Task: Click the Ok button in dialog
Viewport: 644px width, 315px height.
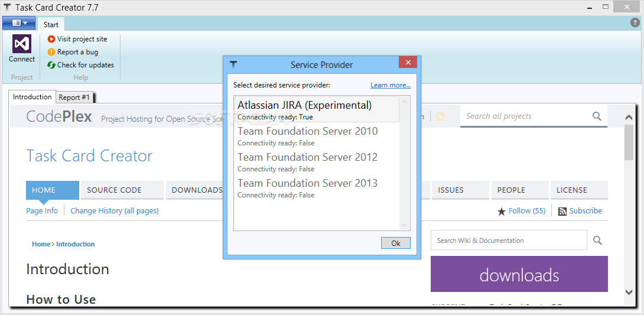Action: [x=395, y=243]
